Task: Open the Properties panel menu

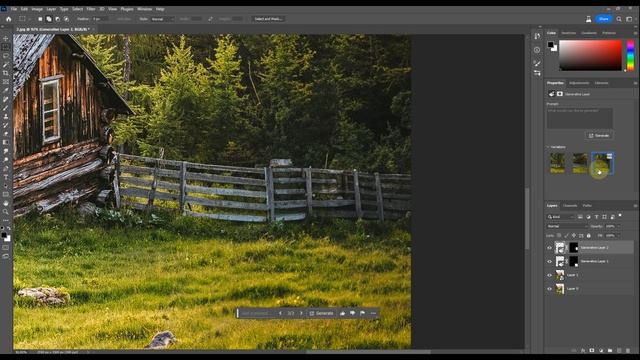Action: coord(635,83)
